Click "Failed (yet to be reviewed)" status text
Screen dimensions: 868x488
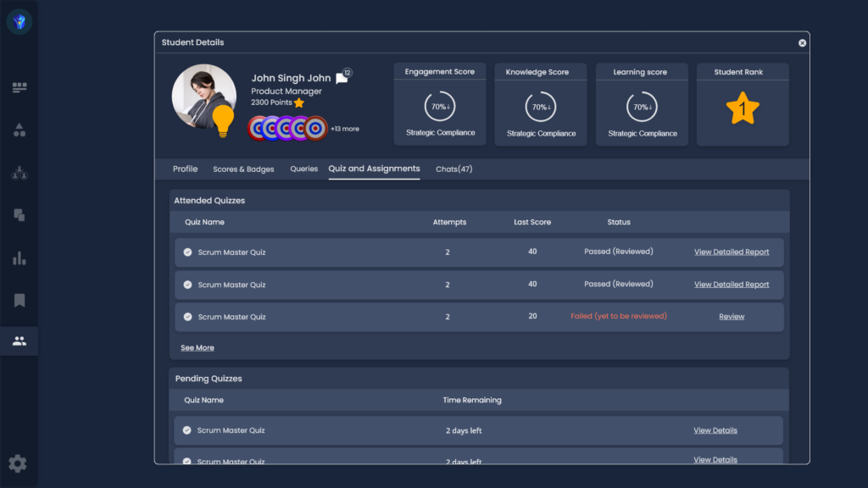point(619,316)
